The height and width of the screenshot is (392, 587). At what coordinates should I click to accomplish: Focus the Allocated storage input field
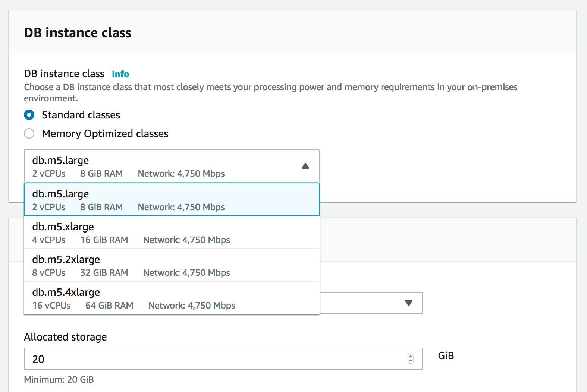216,359
